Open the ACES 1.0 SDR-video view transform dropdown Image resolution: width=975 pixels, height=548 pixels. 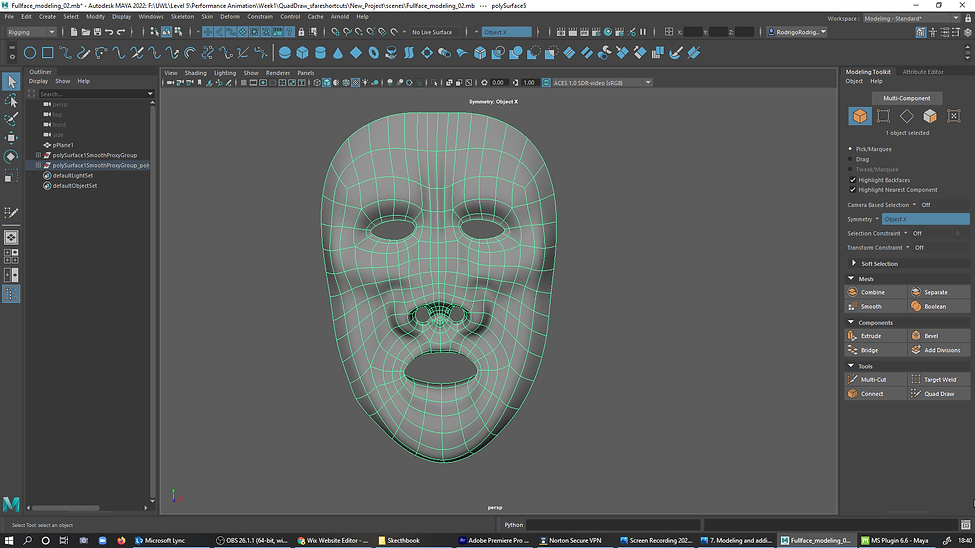point(601,83)
